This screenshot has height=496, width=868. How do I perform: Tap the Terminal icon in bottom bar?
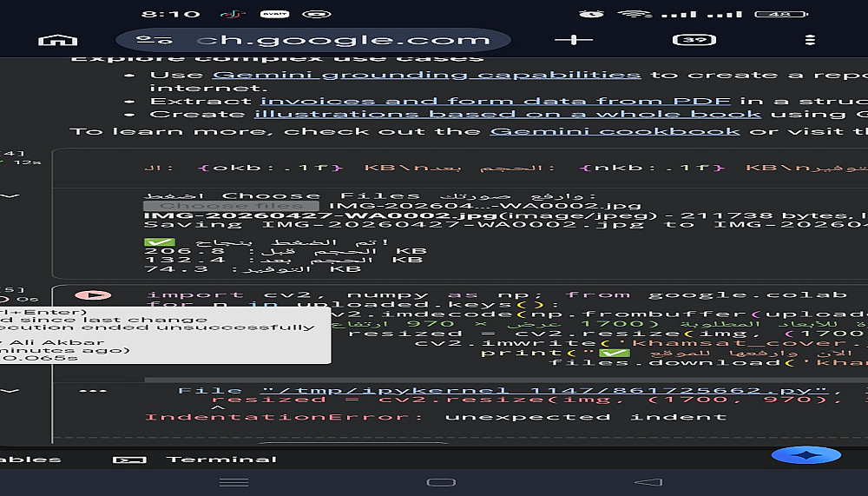pyautogui.click(x=129, y=460)
